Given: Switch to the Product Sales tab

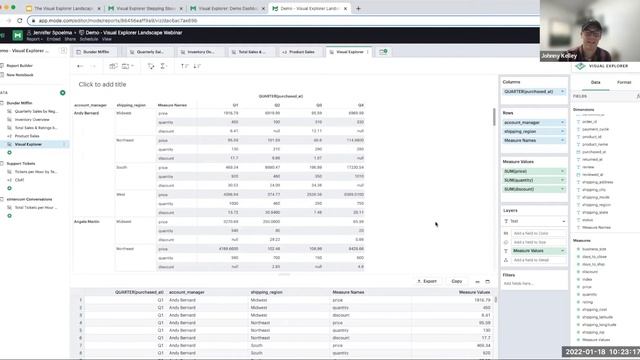Looking at the screenshot, I should click(301, 52).
